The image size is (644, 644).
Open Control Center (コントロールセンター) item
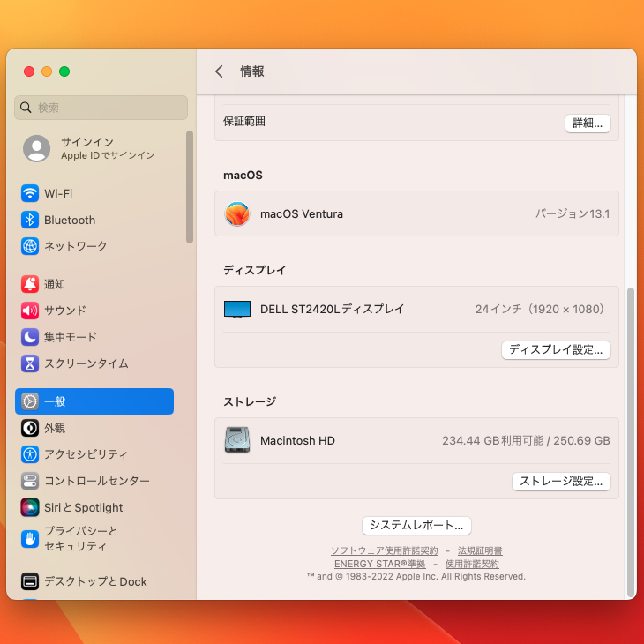(96, 481)
